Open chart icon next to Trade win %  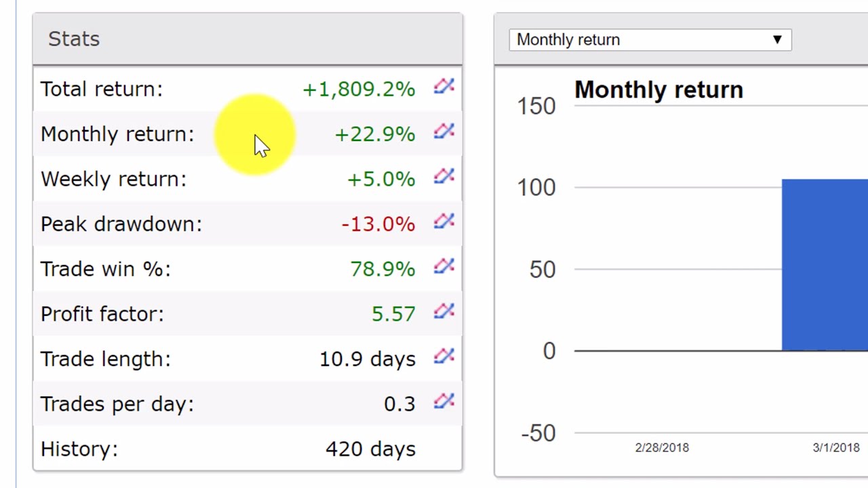coord(444,266)
